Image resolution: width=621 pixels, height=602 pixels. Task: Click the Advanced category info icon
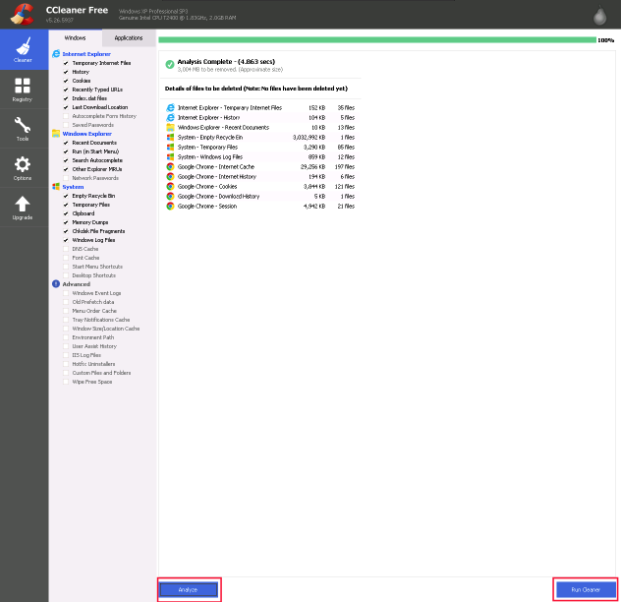[56, 284]
